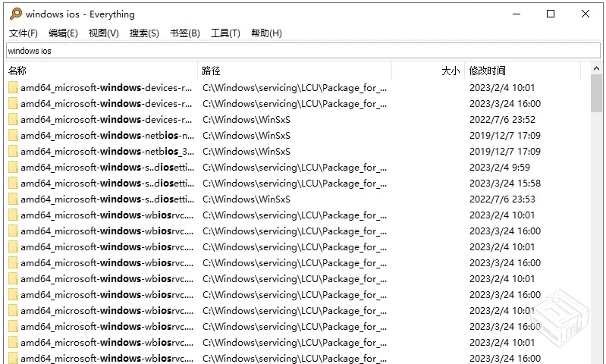606x364 pixels.
Task: Click C:\Windows\WinSxS path in netbios_3... row
Action: coord(246,152)
